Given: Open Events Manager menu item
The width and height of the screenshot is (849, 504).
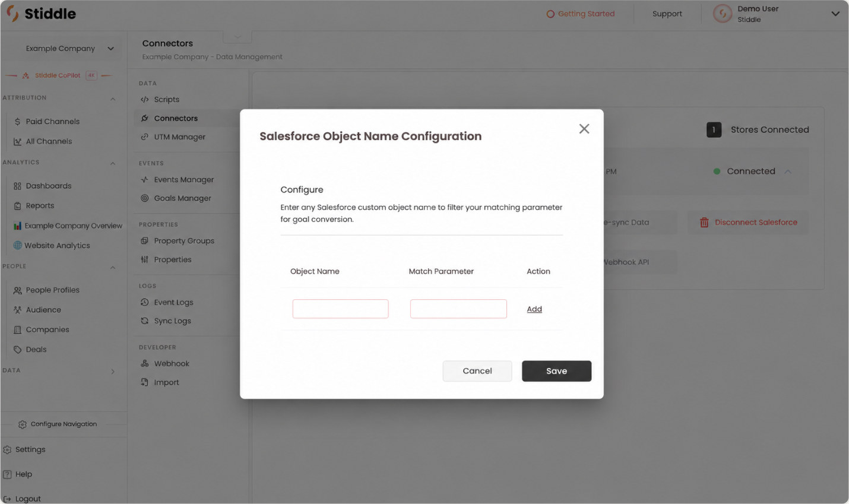Looking at the screenshot, I should click(183, 180).
